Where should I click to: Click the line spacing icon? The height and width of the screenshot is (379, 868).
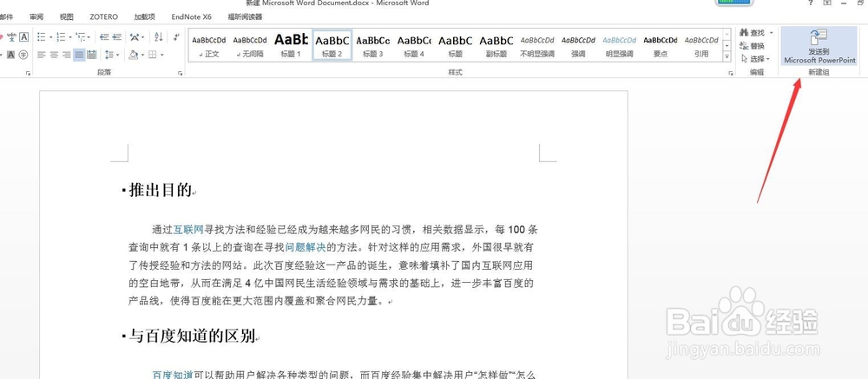click(x=109, y=55)
